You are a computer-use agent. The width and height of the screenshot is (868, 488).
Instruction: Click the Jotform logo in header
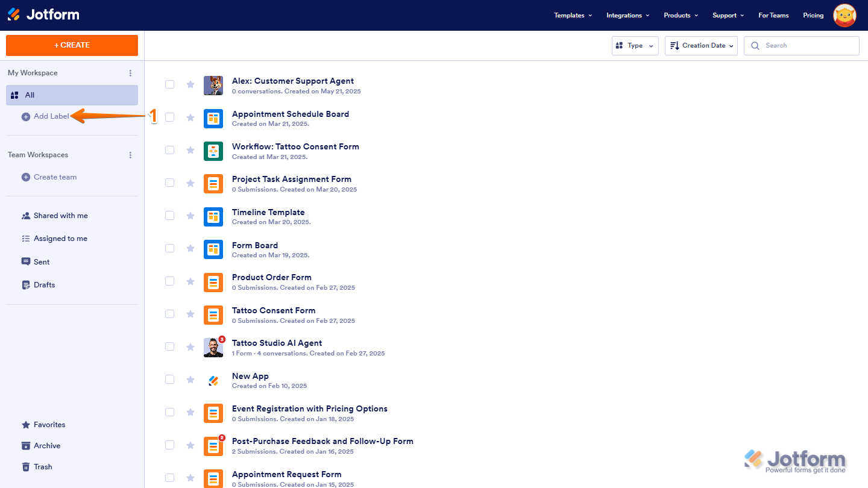click(43, 15)
